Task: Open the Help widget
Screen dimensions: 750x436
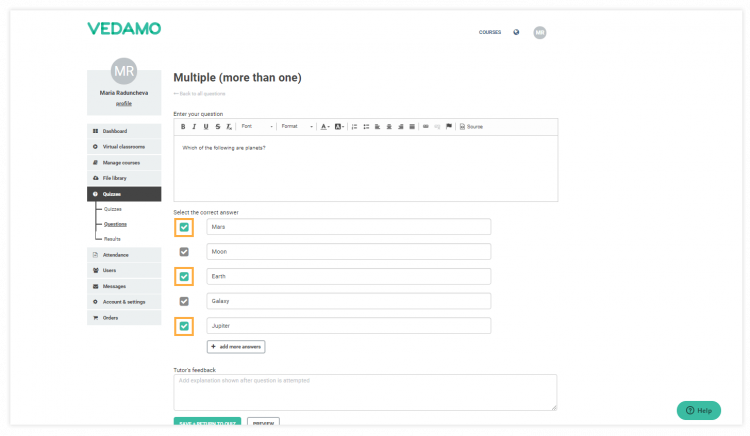Action: tap(698, 411)
